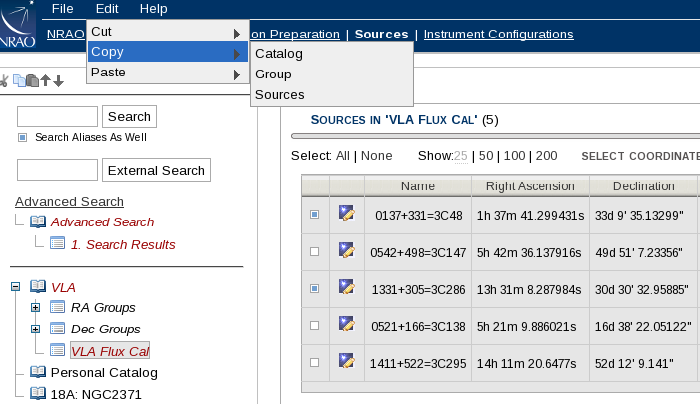Check the 0521+166=3C138 row checkbox

[315, 325]
